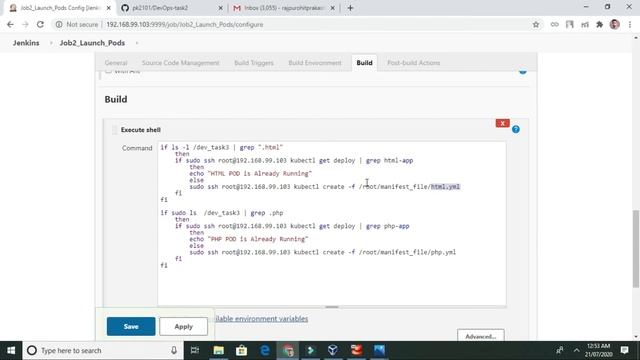Screen dimensions: 640x360
Task: Expand the Jenkins breadcrumb dropdown arrow
Action: [51, 43]
